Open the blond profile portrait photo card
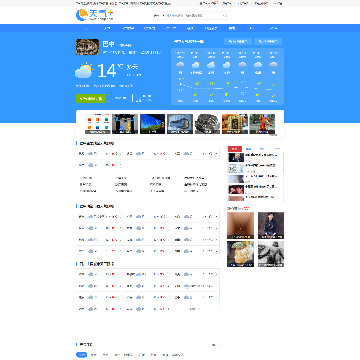The image size is (360, 360). point(240,254)
